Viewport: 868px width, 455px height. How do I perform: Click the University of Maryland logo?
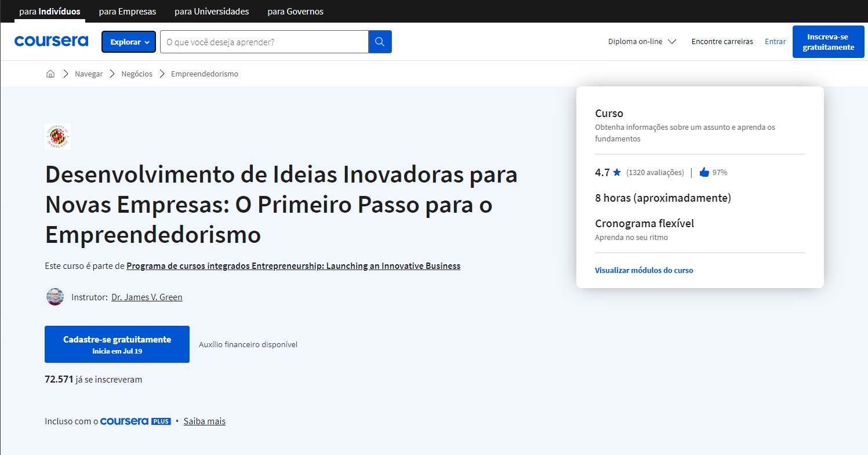[57, 136]
